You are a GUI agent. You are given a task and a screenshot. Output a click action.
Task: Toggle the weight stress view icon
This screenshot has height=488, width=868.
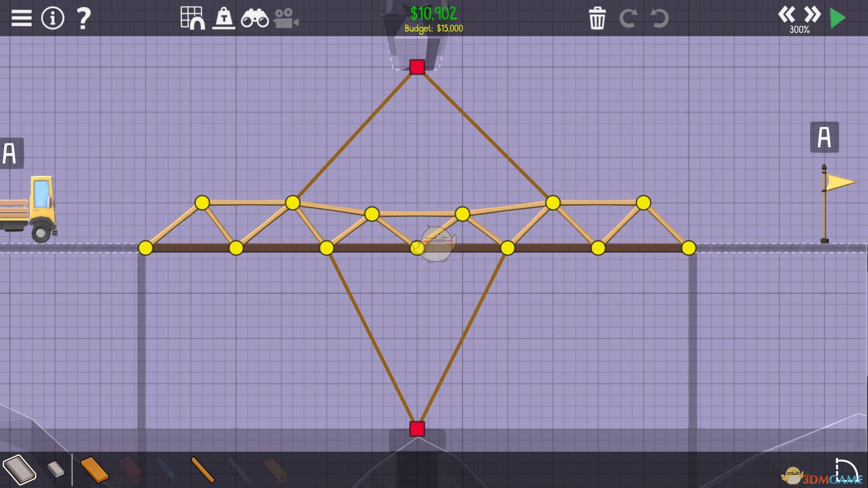point(224,19)
